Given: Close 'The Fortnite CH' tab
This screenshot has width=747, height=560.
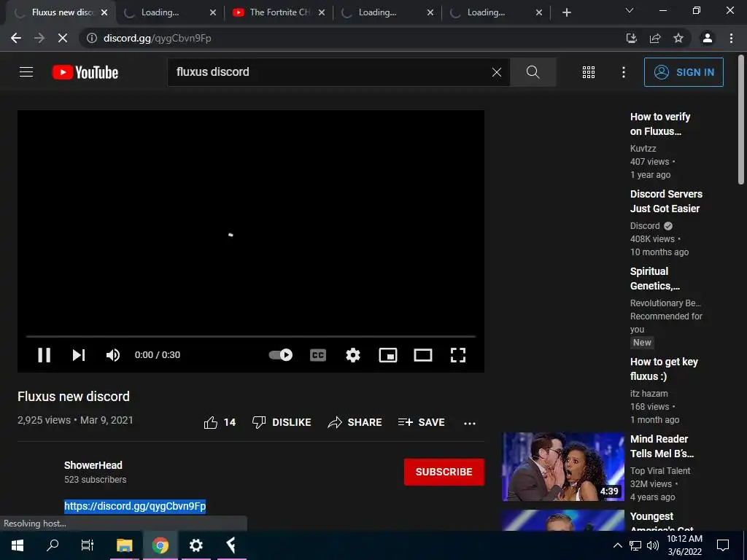Looking at the screenshot, I should [322, 12].
